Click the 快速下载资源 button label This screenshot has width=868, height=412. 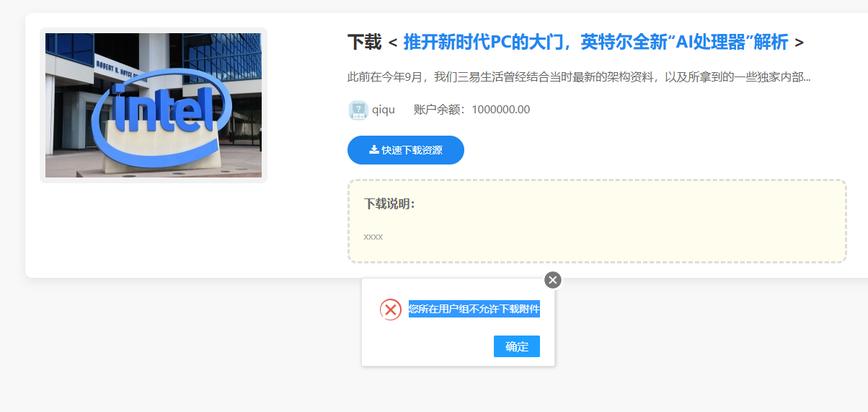point(412,150)
